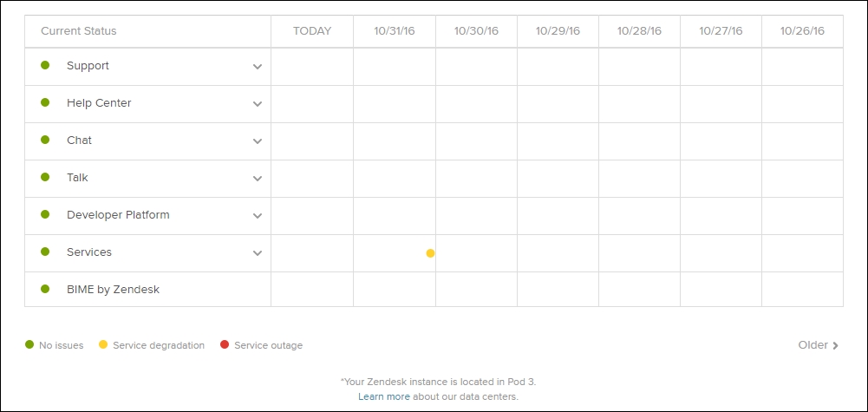The width and height of the screenshot is (868, 412).
Task: Expand the Talk row chevron
Action: click(258, 179)
